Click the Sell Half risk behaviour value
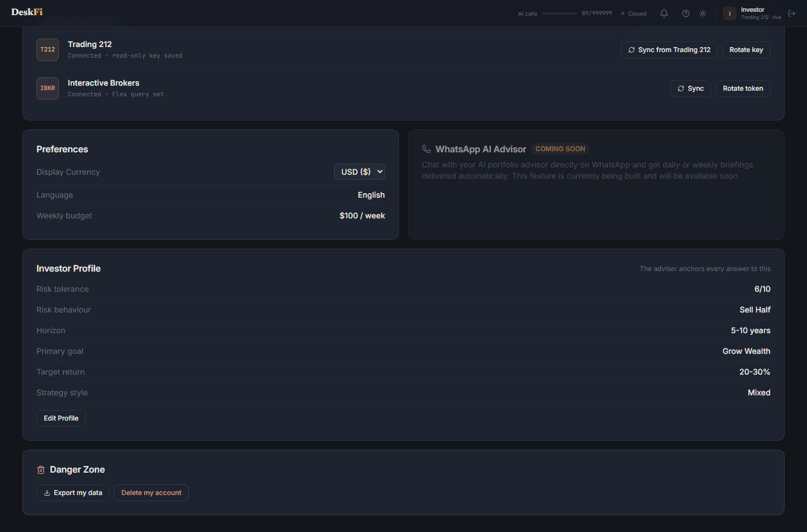Viewport: 807px width, 532px height. (755, 310)
